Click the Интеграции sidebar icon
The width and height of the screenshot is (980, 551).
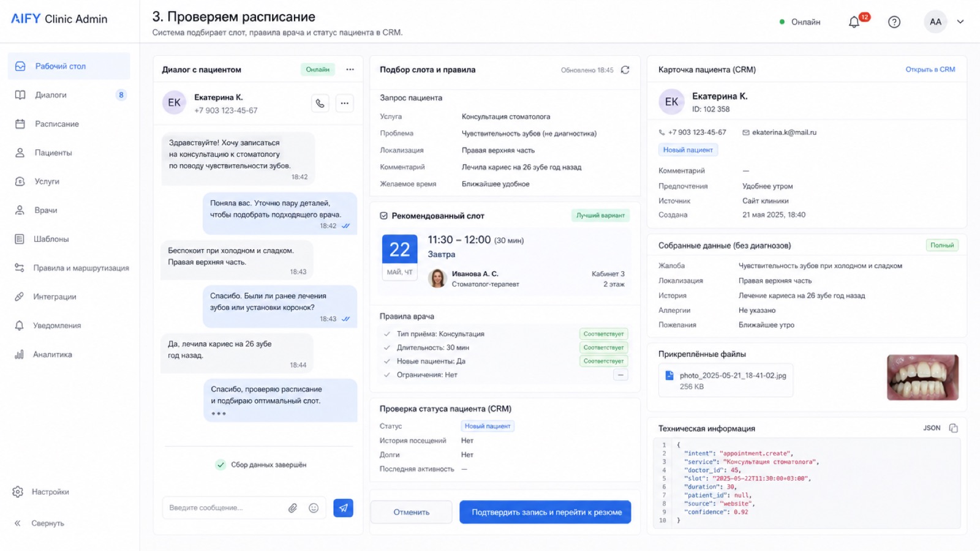[x=20, y=296]
